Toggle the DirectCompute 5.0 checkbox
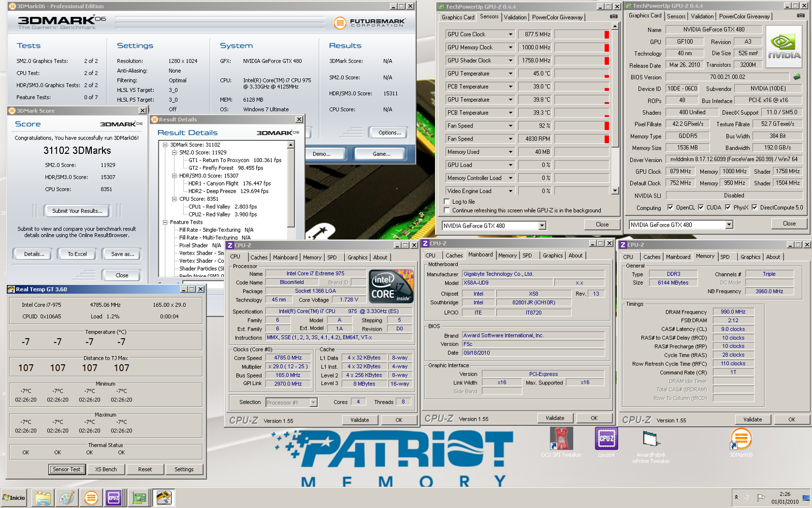This screenshot has width=812, height=508. tap(755, 207)
